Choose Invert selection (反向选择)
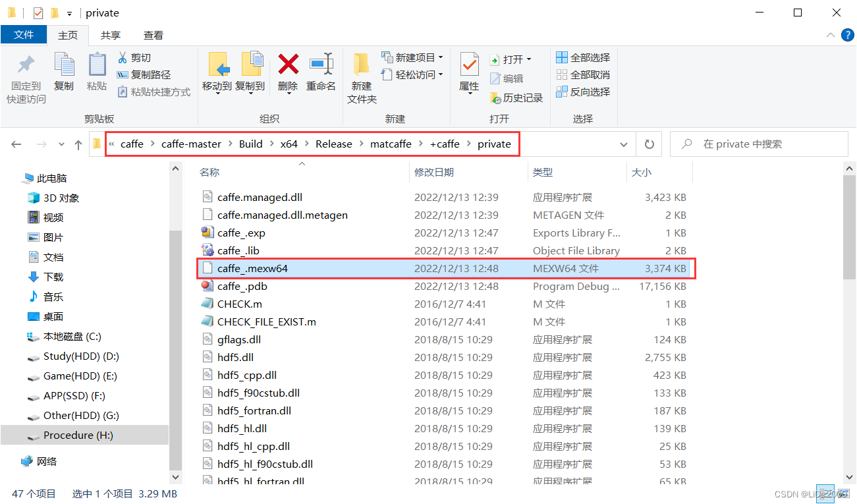This screenshot has width=857, height=504. (x=583, y=92)
